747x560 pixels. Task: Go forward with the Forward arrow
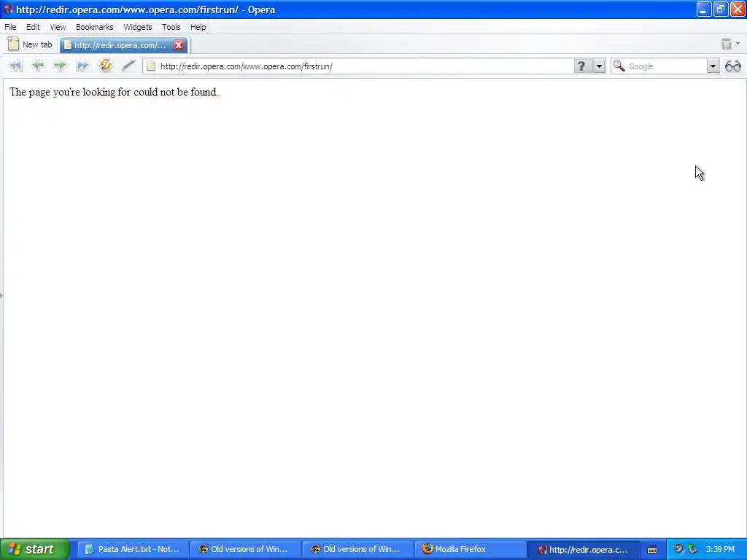tap(60, 65)
